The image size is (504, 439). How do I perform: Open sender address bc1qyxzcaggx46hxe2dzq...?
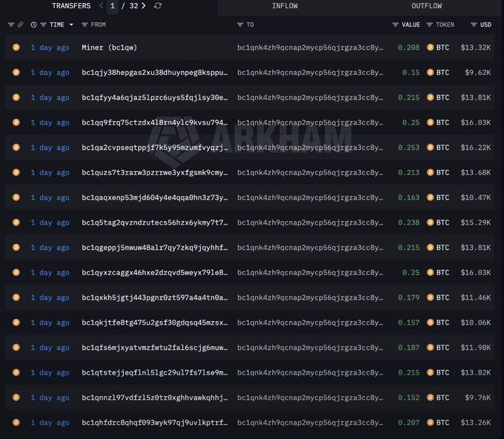[x=155, y=273]
